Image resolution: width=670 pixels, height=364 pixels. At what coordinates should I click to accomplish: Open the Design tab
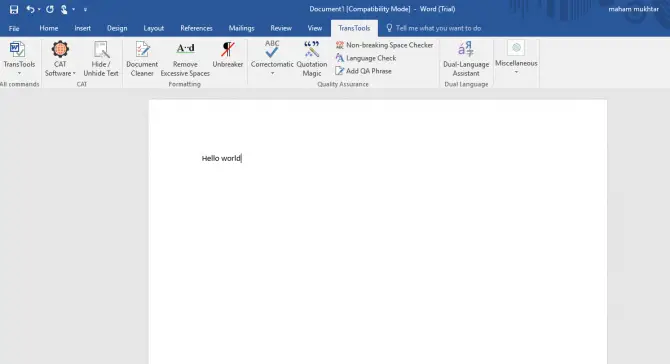[117, 28]
